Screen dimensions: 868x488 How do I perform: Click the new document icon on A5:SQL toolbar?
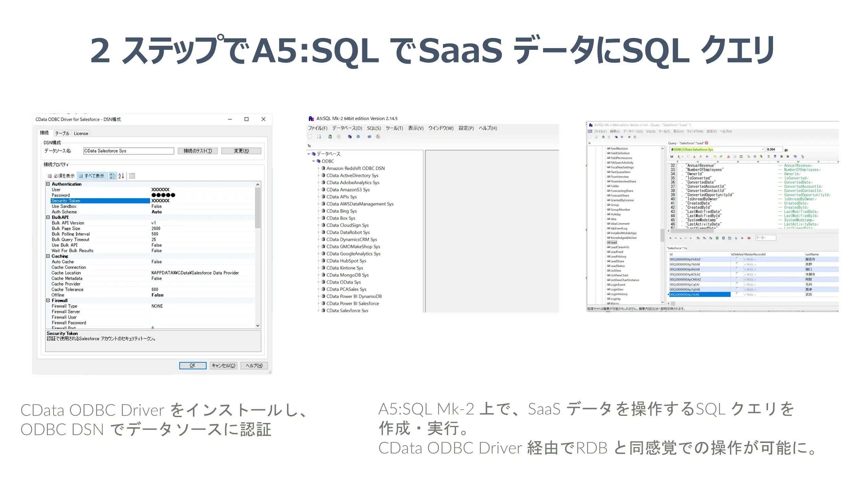pyautogui.click(x=310, y=137)
